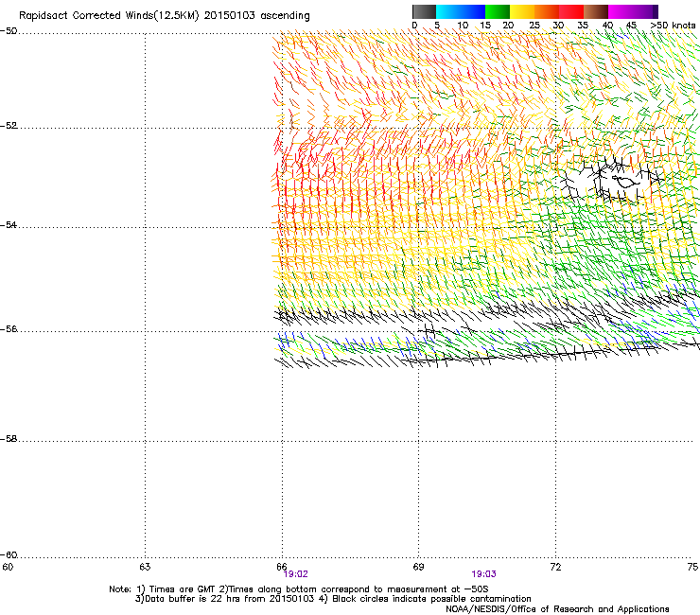Click the '-50' latitude axis label

[9, 31]
